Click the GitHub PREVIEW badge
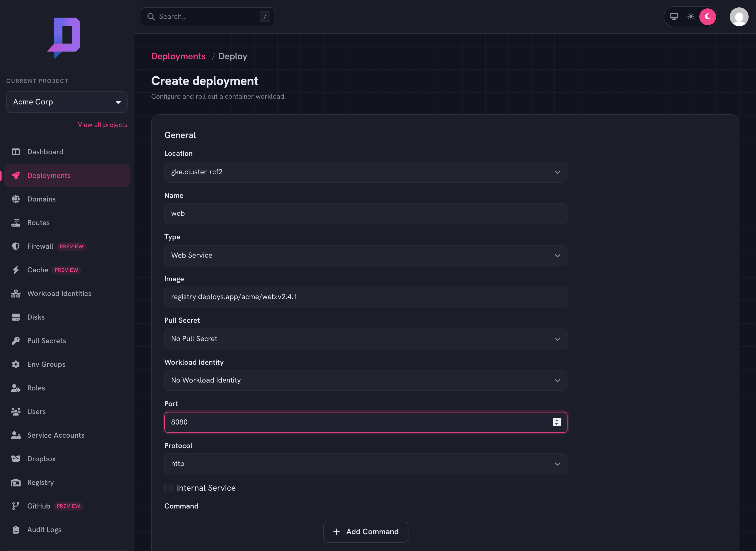 pyautogui.click(x=69, y=506)
